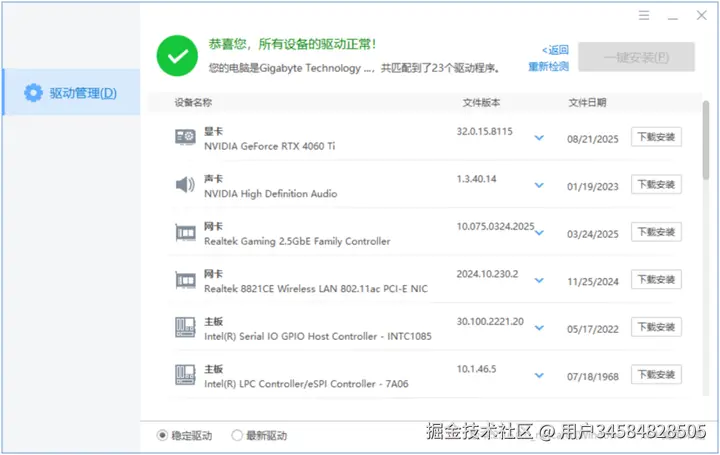Click the device name NVIDIA High Definition Audio
The height and width of the screenshot is (455, 720).
(x=270, y=194)
